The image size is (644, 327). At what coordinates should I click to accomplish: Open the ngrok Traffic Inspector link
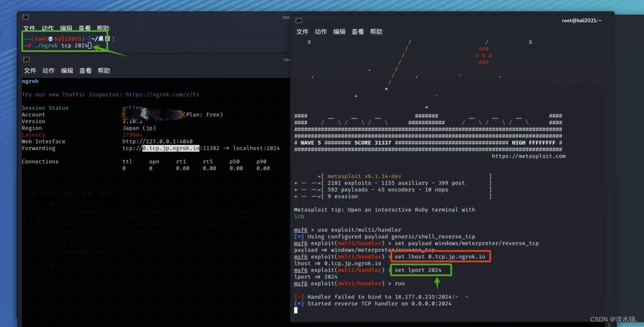pyautogui.click(x=162, y=95)
